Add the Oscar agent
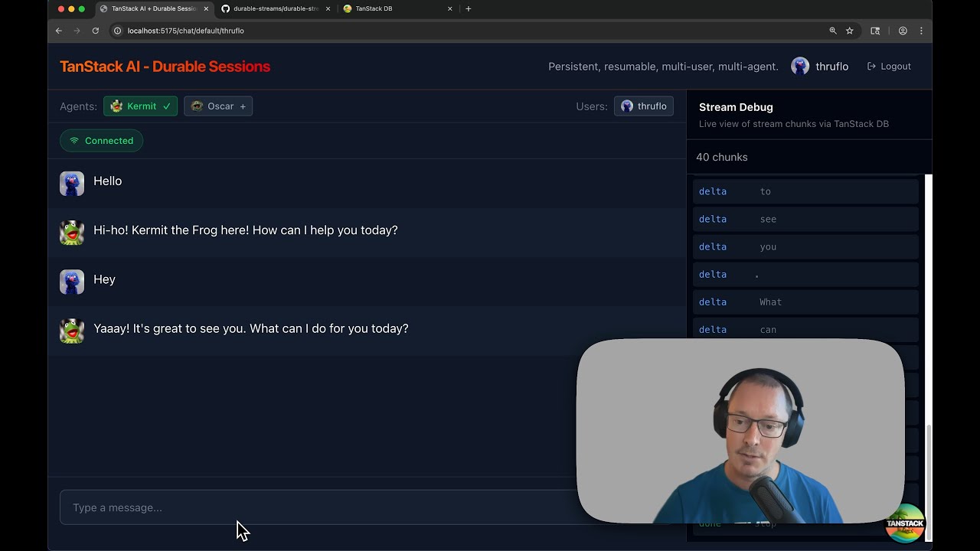 (218, 106)
